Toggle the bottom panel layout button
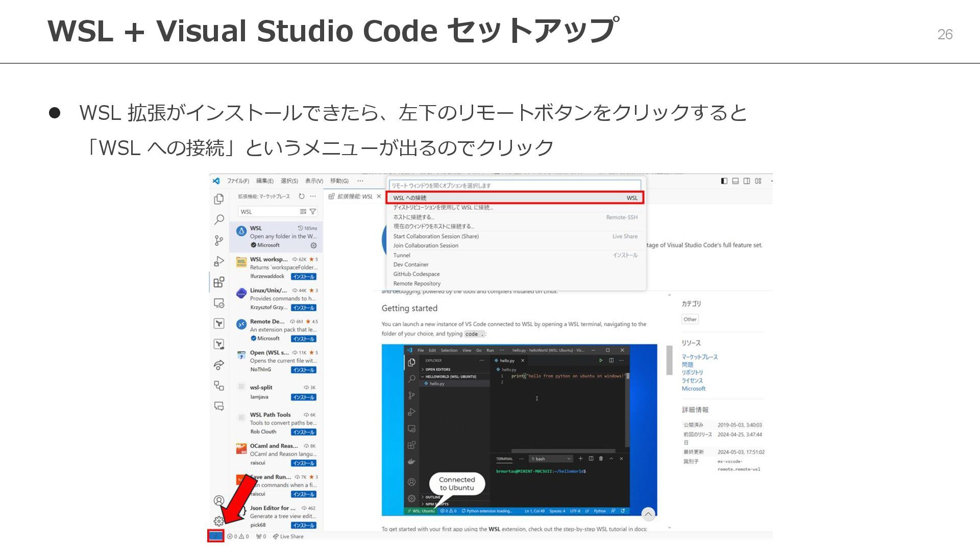Image resolution: width=980 pixels, height=551 pixels. (736, 181)
